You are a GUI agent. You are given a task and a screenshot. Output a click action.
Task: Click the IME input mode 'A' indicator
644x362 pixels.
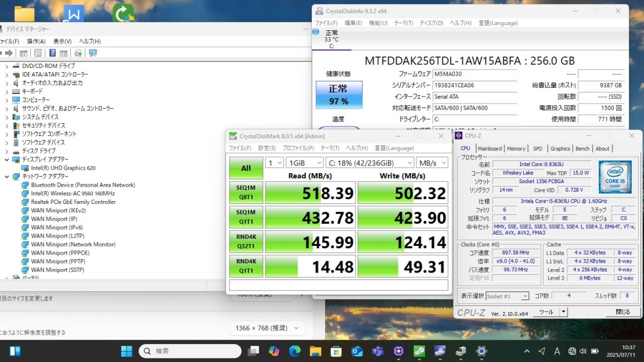(x=557, y=351)
